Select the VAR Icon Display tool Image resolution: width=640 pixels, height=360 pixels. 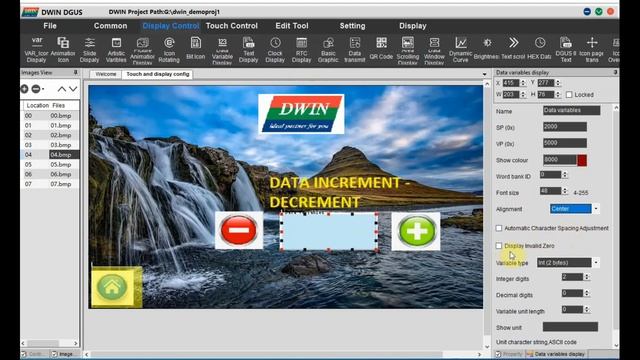click(x=36, y=49)
